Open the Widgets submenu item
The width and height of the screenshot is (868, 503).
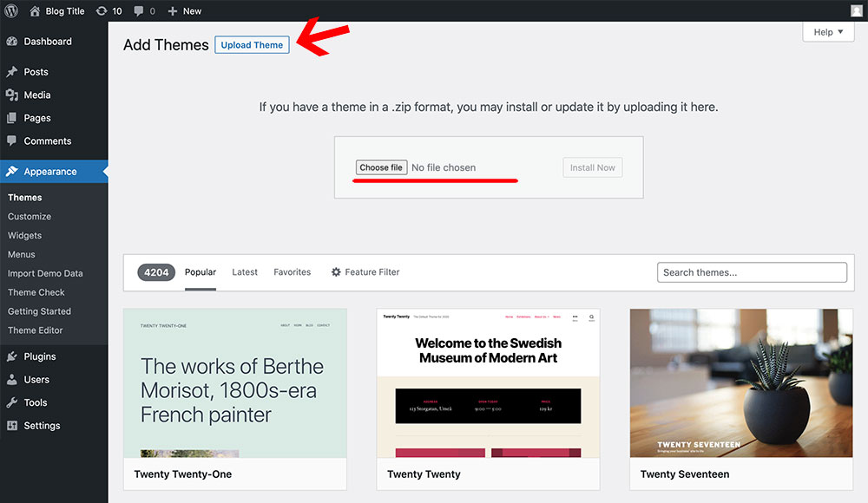pos(24,235)
